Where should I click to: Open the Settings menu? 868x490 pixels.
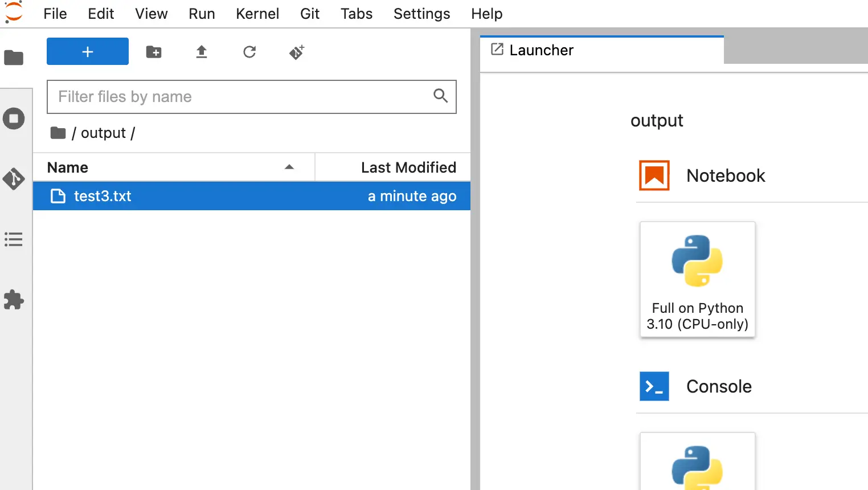click(422, 14)
